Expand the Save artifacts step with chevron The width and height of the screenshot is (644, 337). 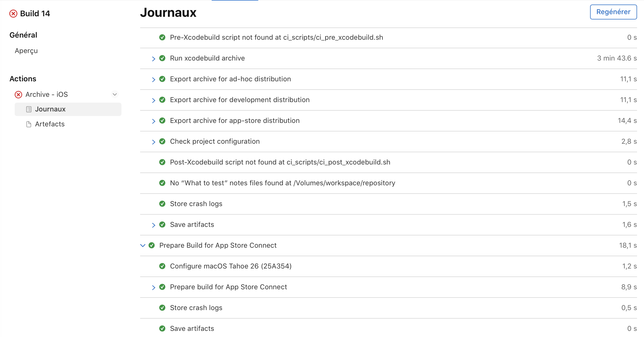(153, 225)
